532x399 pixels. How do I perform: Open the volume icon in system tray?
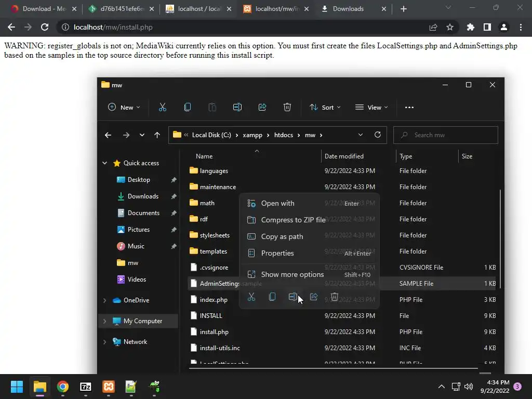(x=469, y=387)
